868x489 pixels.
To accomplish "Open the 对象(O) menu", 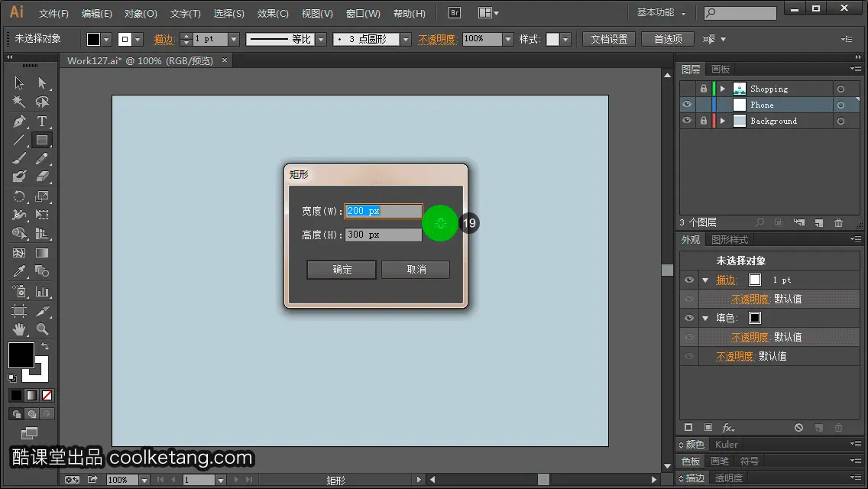I will [x=141, y=13].
